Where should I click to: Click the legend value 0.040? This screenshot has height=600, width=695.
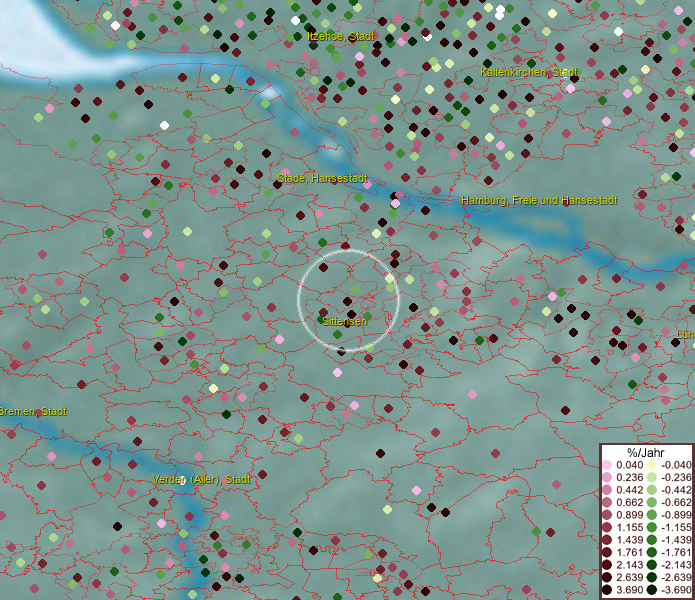(x=629, y=465)
